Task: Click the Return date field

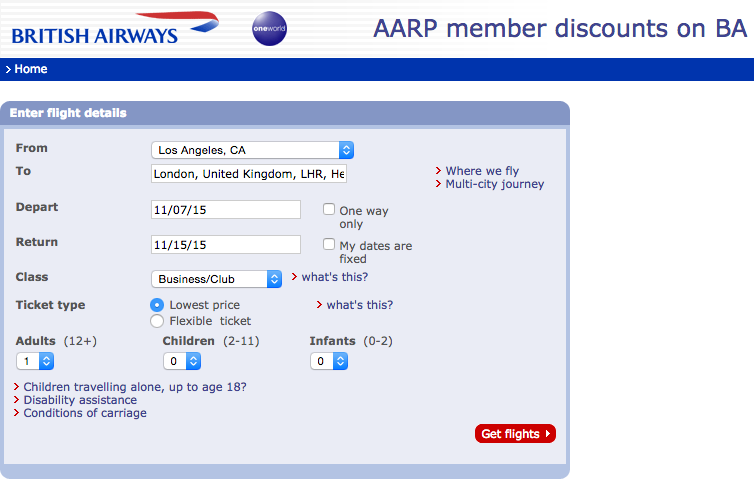Action: (x=225, y=245)
